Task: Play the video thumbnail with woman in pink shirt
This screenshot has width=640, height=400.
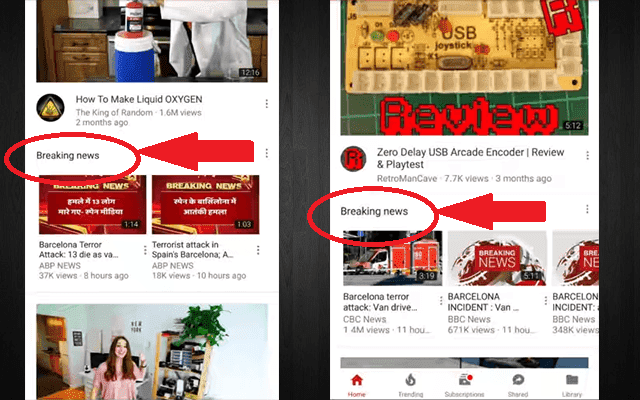Action: [152, 352]
